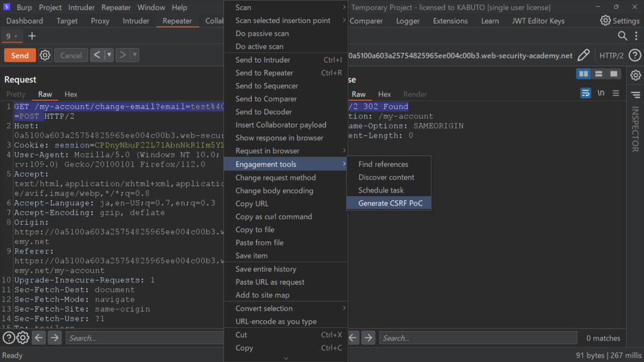Open the Window menu
The image size is (644, 362).
(151, 8)
